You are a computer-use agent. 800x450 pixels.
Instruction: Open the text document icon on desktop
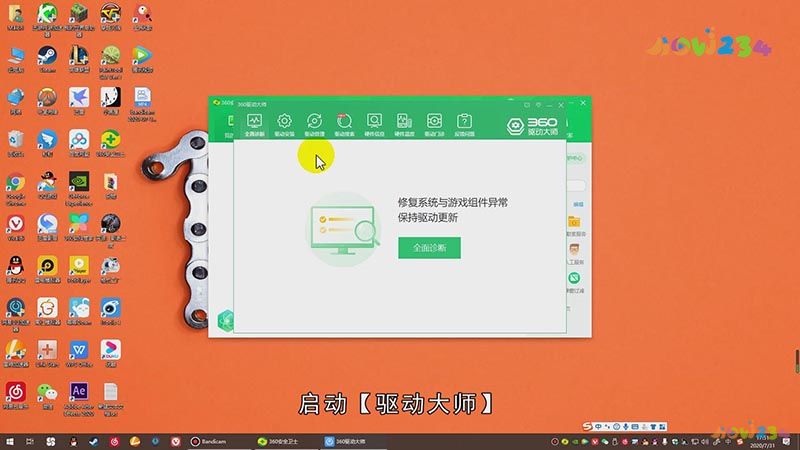110,399
